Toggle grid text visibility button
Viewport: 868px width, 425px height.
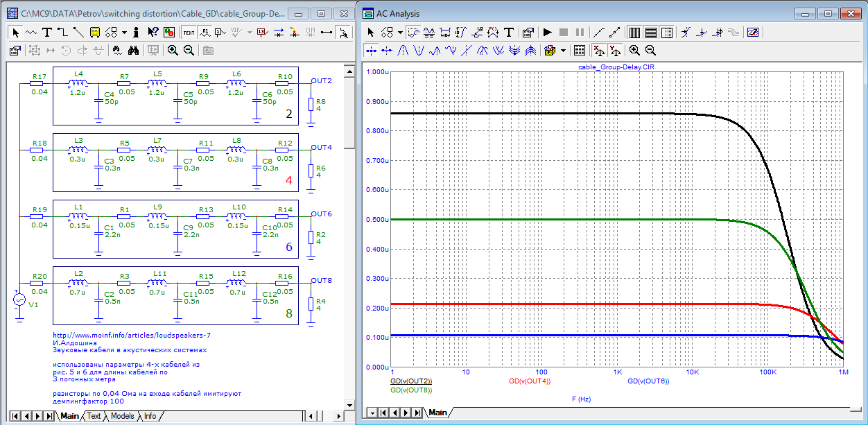tap(189, 32)
